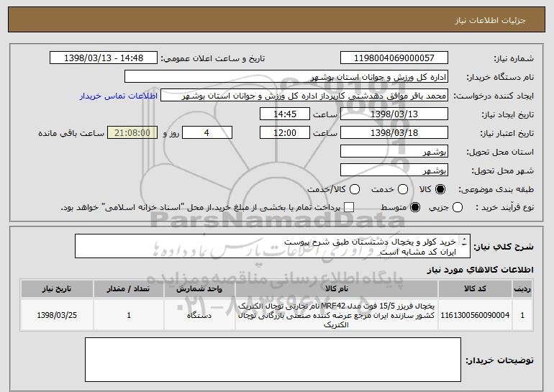Click the scroll arrows of the شرح کلی نیاز box

coord(464,242)
